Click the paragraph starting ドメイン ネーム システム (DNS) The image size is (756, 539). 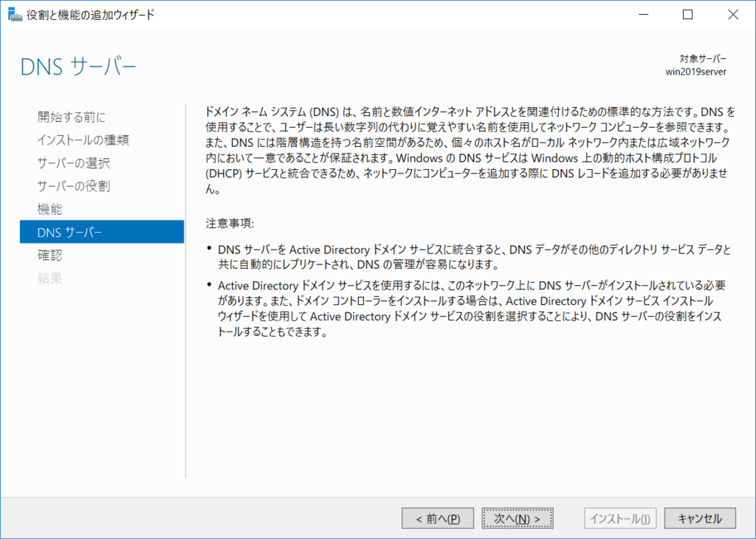470,150
